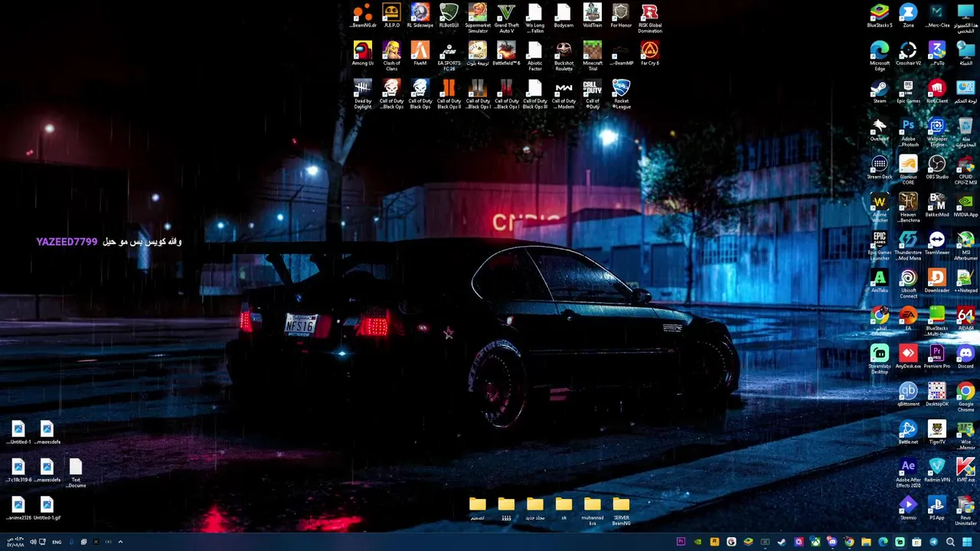
Task: Open BakkesMod shortcut
Action: click(x=937, y=206)
